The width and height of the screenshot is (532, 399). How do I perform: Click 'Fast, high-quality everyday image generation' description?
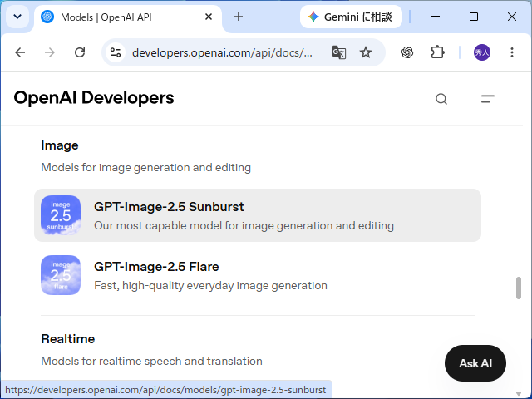point(210,286)
